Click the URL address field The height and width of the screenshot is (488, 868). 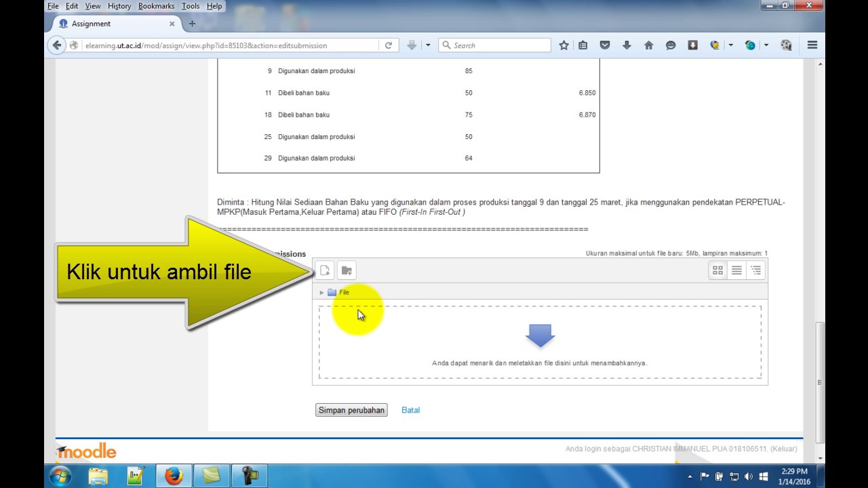coord(229,45)
